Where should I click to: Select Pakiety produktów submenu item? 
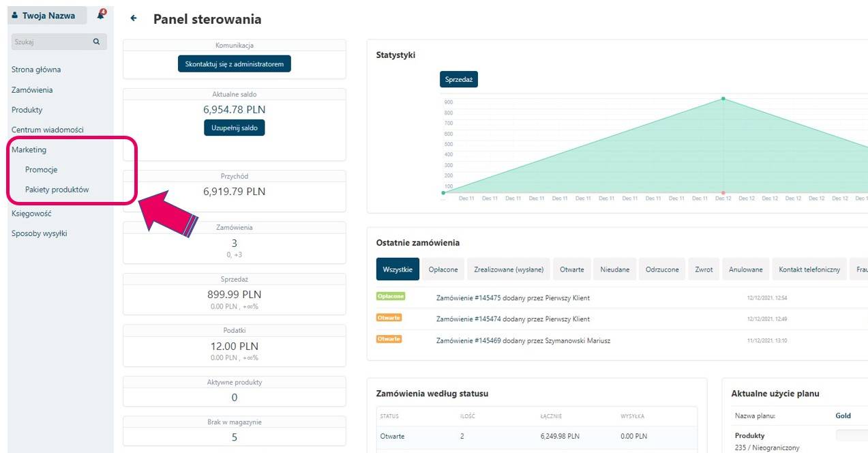tap(57, 190)
